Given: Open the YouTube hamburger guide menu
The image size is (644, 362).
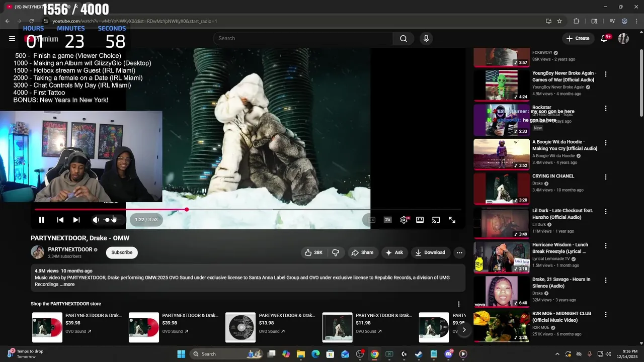Looking at the screenshot, I should (x=12, y=38).
